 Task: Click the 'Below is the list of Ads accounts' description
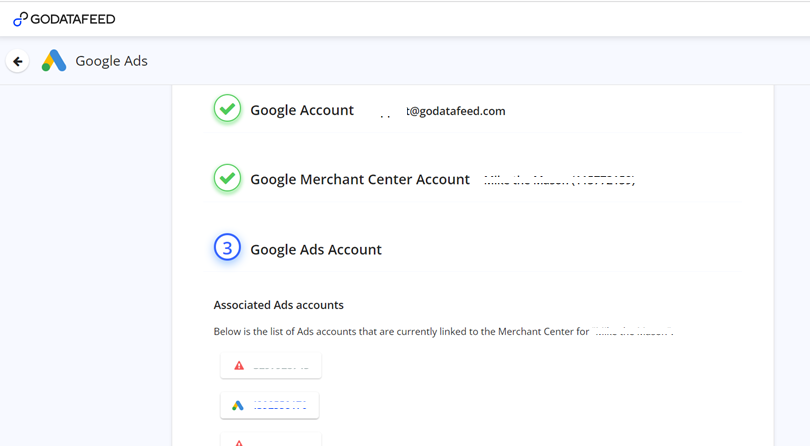tap(443, 331)
